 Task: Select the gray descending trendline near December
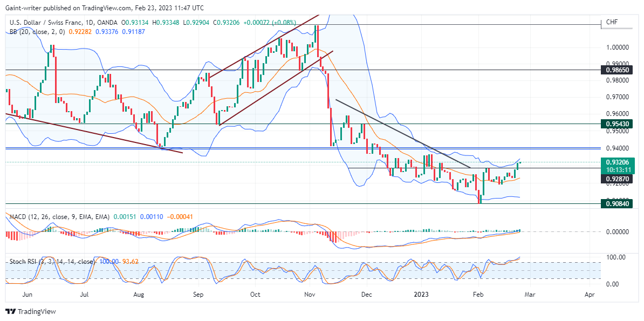pyautogui.click(x=403, y=134)
